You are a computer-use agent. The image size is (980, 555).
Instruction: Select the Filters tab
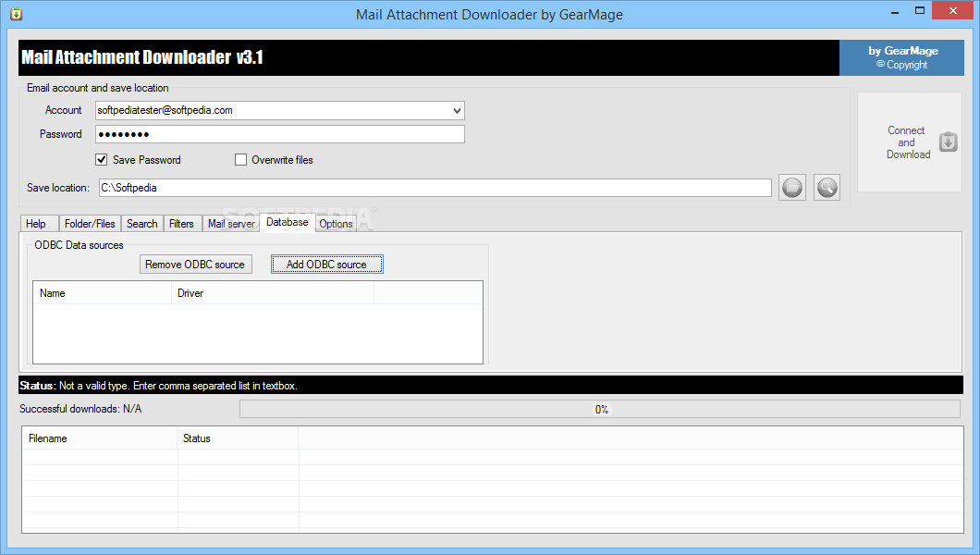point(182,224)
